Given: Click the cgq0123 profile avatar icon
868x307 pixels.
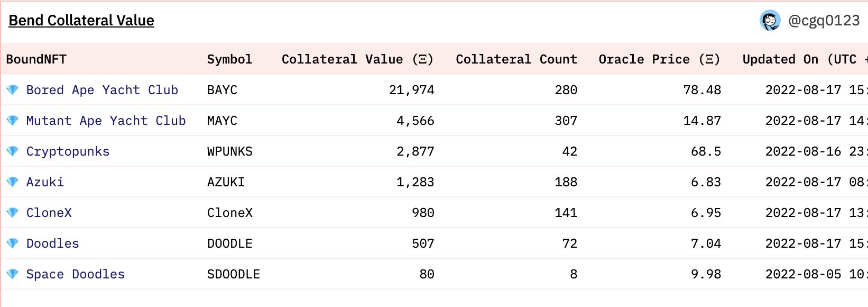Looking at the screenshot, I should (x=770, y=21).
